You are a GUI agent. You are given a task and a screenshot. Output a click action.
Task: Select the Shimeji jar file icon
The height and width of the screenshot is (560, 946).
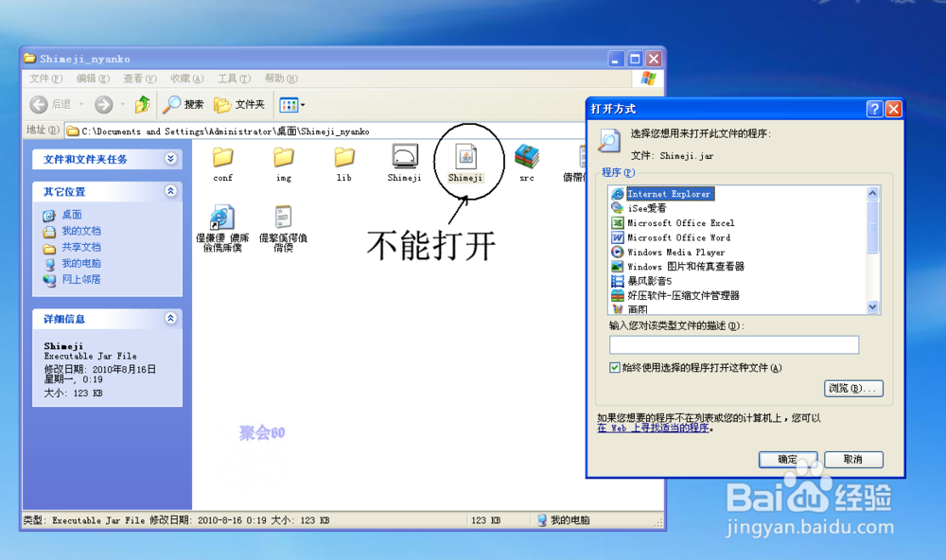coord(465,163)
